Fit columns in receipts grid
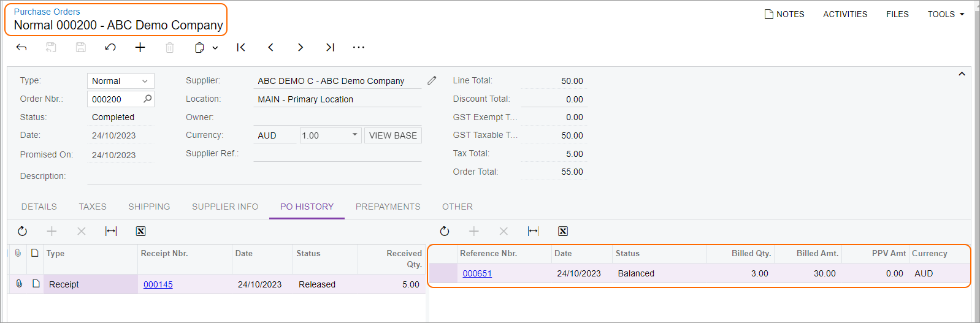 coord(111,231)
